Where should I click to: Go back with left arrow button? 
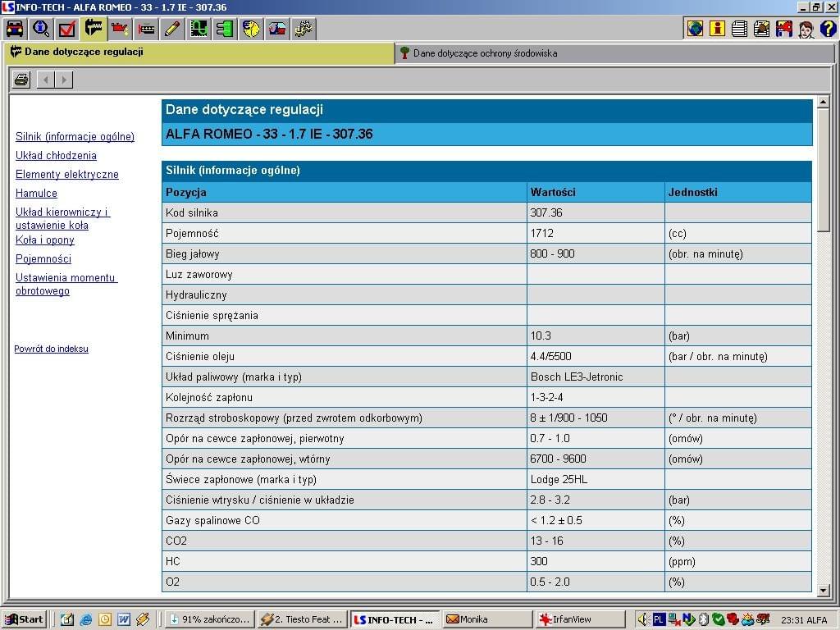tap(46, 80)
